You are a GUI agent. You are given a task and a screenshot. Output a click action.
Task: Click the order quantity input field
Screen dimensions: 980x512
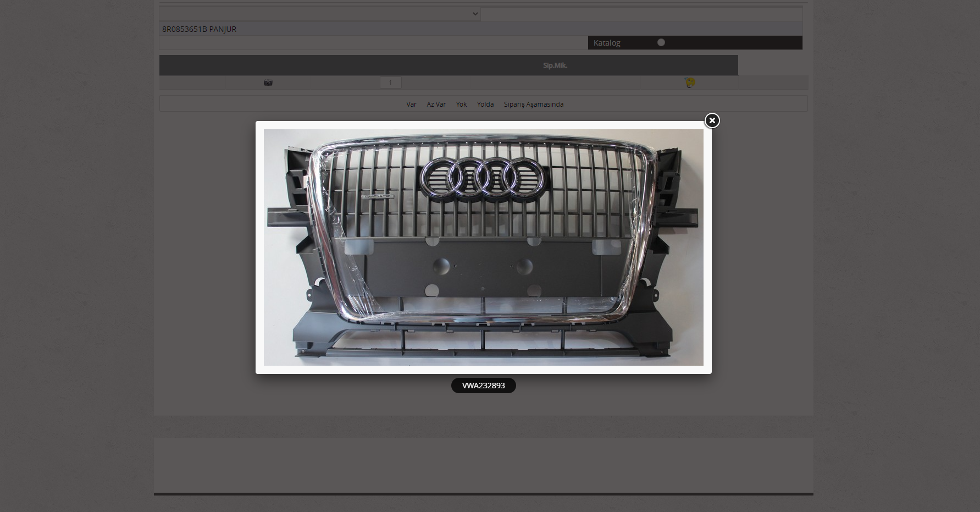click(390, 82)
